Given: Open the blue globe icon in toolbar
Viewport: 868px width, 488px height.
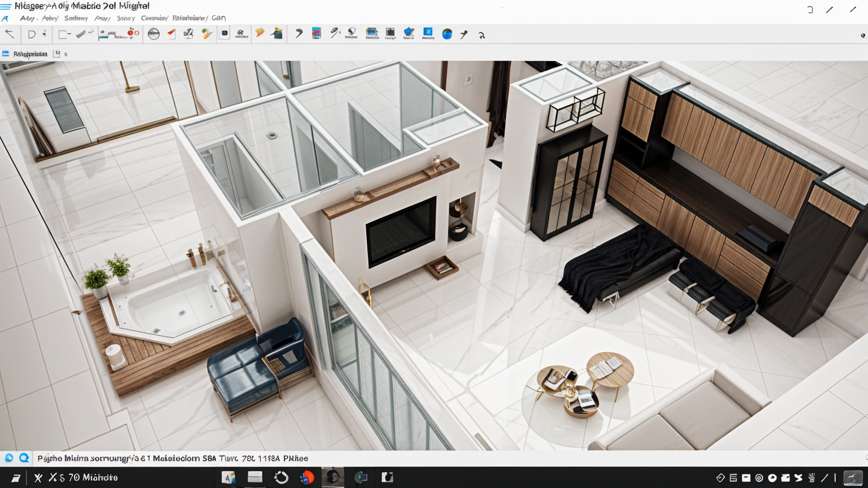Looking at the screenshot, I should (x=447, y=34).
